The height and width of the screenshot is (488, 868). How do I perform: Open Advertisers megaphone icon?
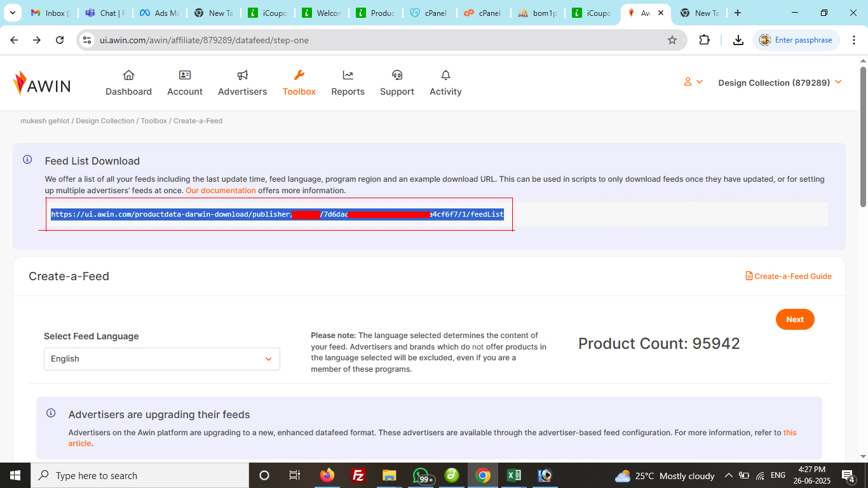click(243, 75)
